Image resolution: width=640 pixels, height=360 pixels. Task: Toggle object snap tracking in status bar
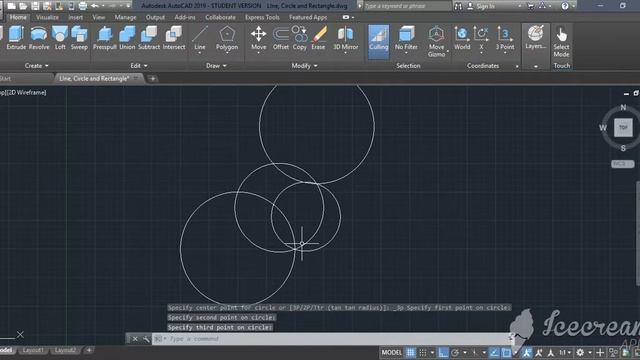[494, 352]
